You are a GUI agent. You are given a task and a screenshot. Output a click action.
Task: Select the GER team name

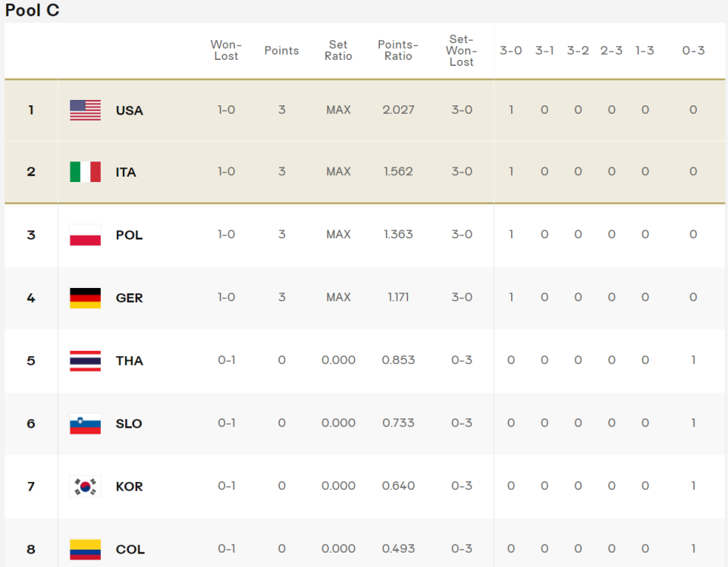click(x=129, y=298)
